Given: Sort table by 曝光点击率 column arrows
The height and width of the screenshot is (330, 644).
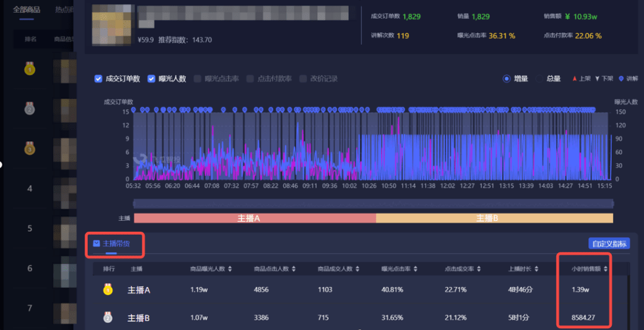Looking at the screenshot, I should [415, 269].
